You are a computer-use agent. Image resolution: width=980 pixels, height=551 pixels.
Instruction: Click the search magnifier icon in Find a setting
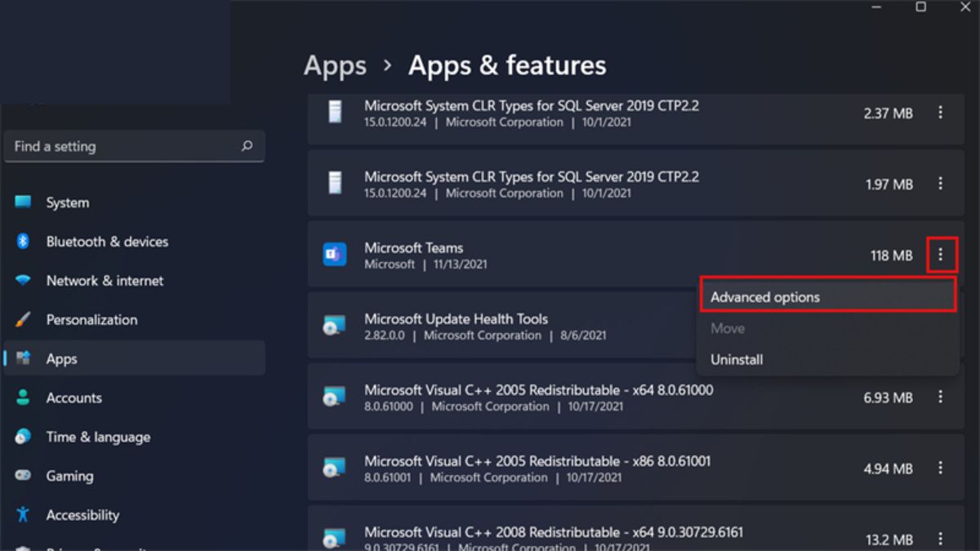[247, 147]
